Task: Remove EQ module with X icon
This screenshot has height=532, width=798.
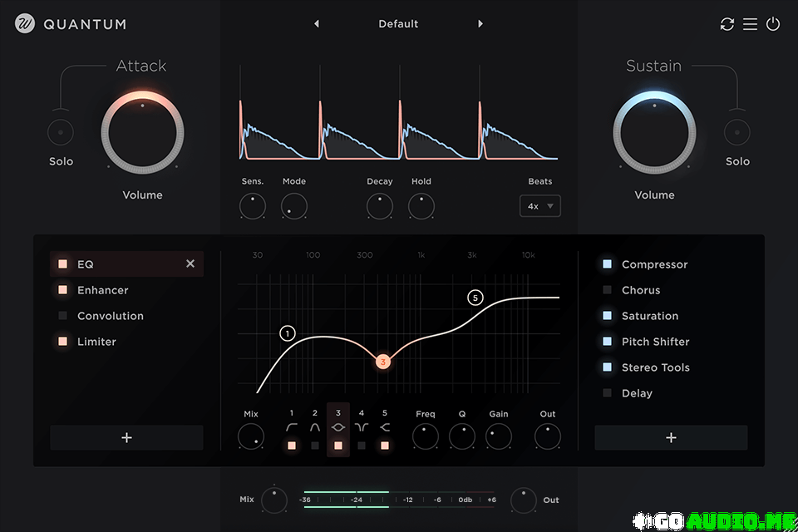Action: 190,264
